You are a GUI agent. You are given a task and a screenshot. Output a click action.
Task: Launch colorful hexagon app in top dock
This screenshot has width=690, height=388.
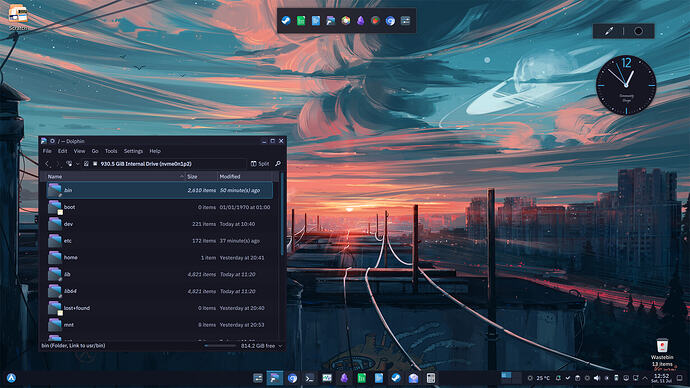pyautogui.click(x=346, y=21)
